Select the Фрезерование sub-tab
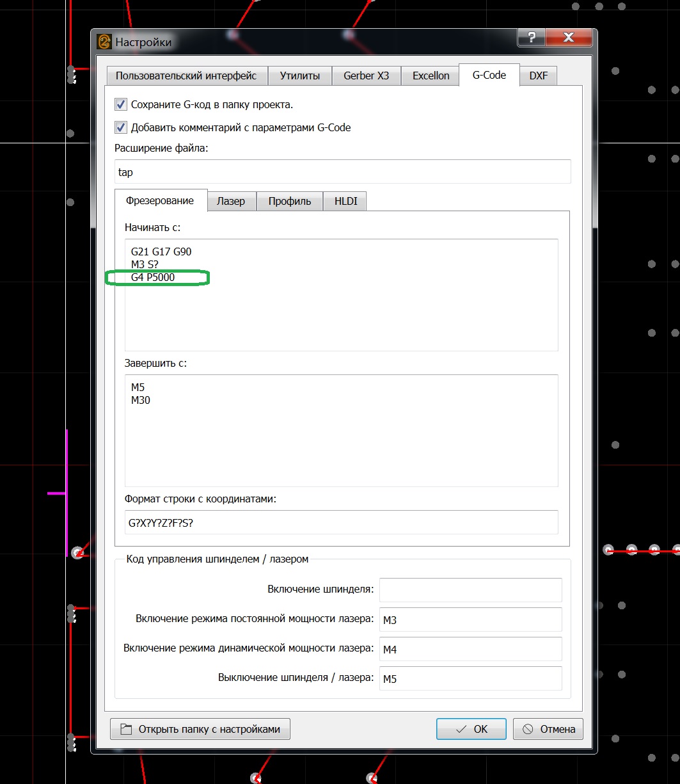 pos(160,200)
